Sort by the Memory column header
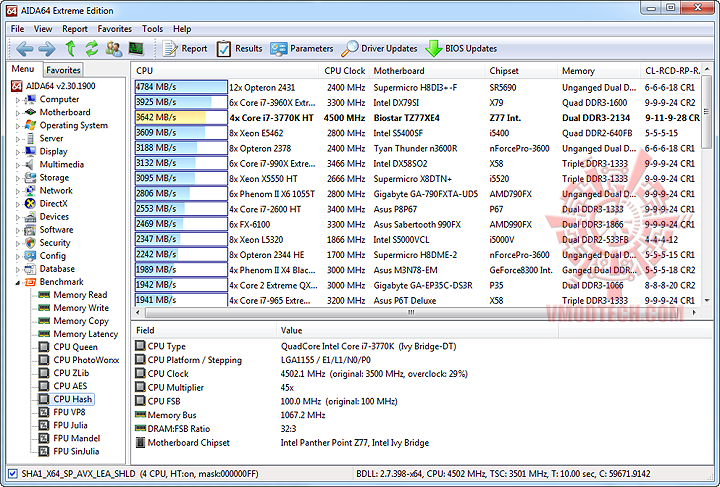This screenshot has height=487, width=720. 599,71
